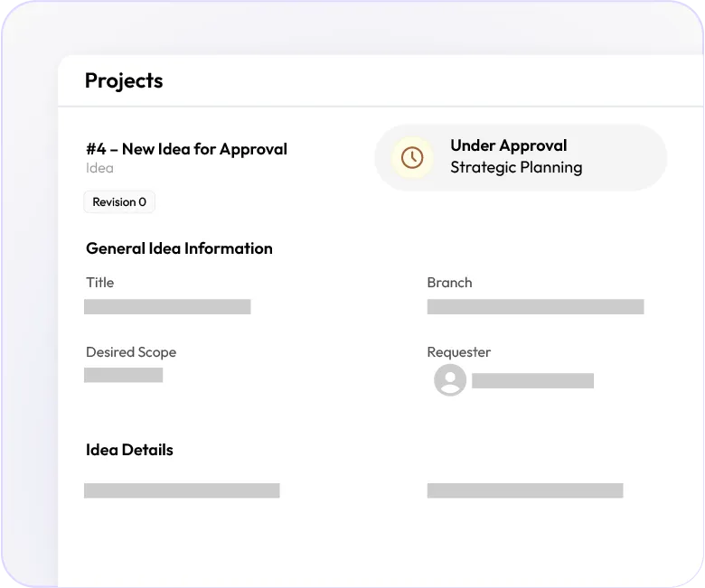Click the requester name placeholder beside avatar
This screenshot has width=705, height=588.
[x=532, y=381]
